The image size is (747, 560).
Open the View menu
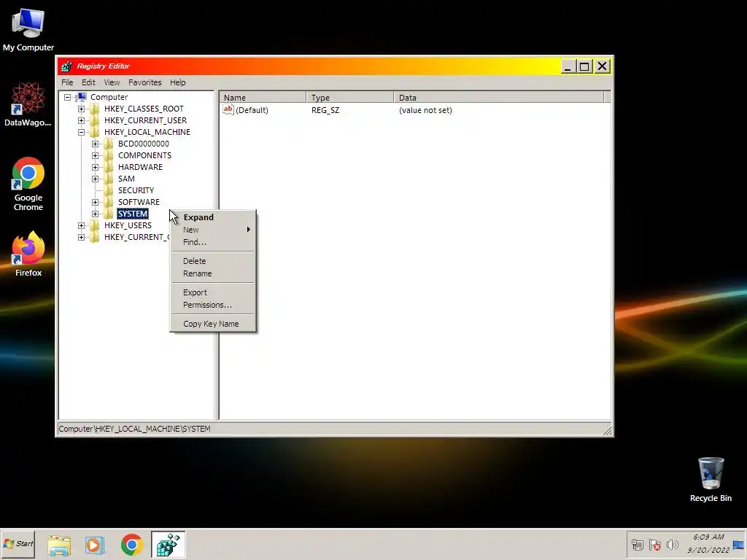tap(112, 82)
